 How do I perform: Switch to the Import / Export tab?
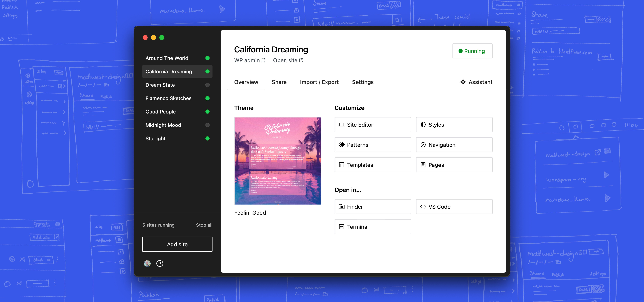point(319,82)
